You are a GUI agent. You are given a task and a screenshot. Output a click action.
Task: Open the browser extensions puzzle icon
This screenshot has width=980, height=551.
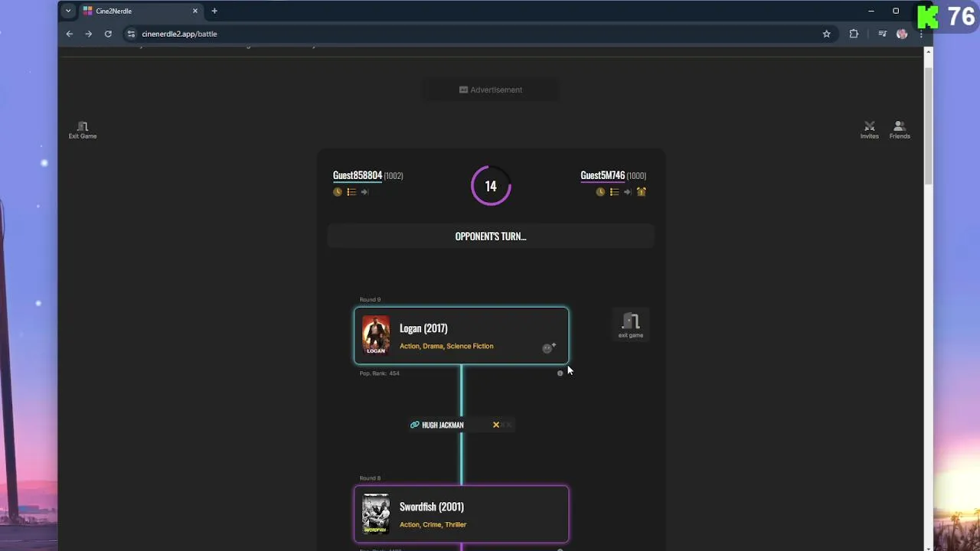(854, 34)
